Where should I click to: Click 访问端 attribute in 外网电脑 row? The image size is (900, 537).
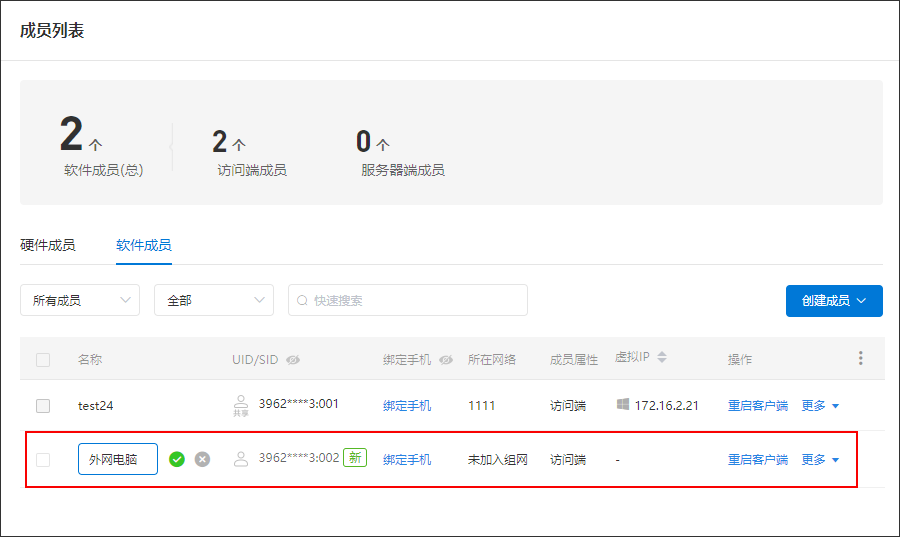coord(568,460)
